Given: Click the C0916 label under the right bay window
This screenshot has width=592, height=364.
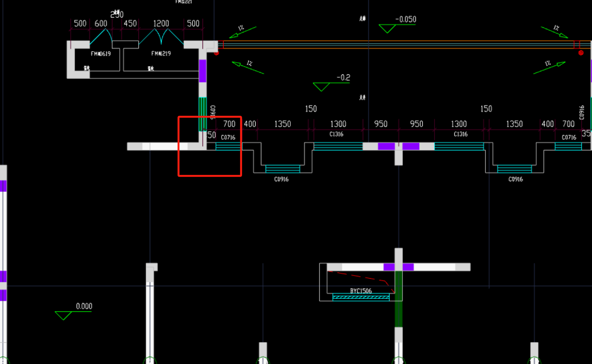Looking at the screenshot, I should tap(516, 179).
